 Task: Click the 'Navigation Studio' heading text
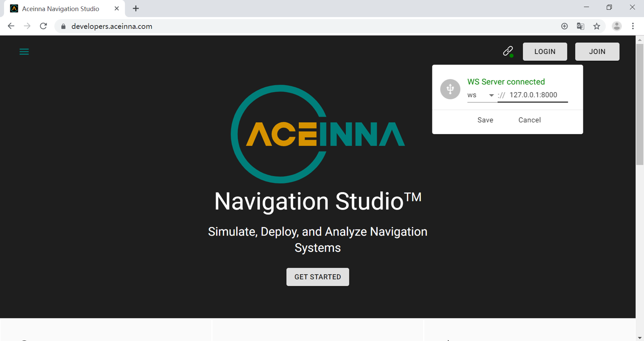click(x=318, y=201)
